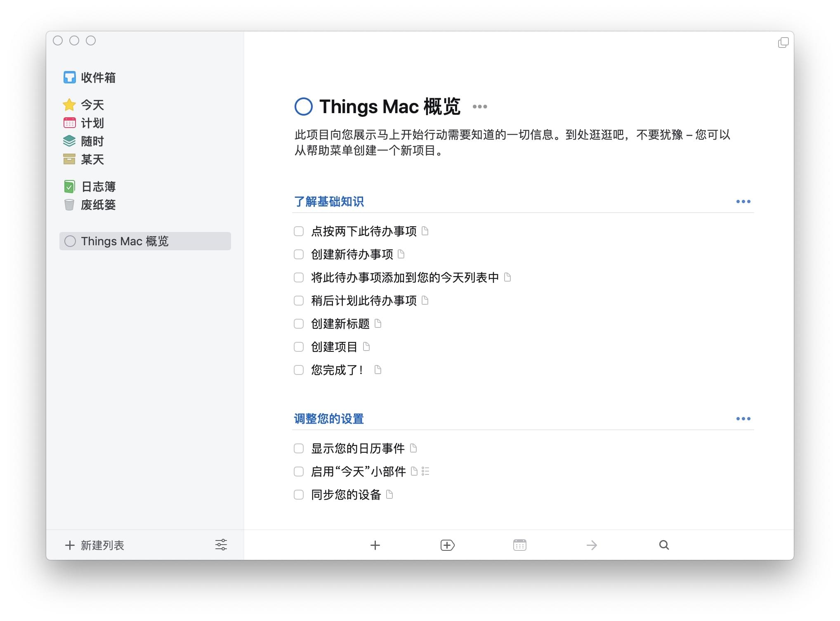Check off 创建新标题
840x621 pixels.
click(299, 324)
